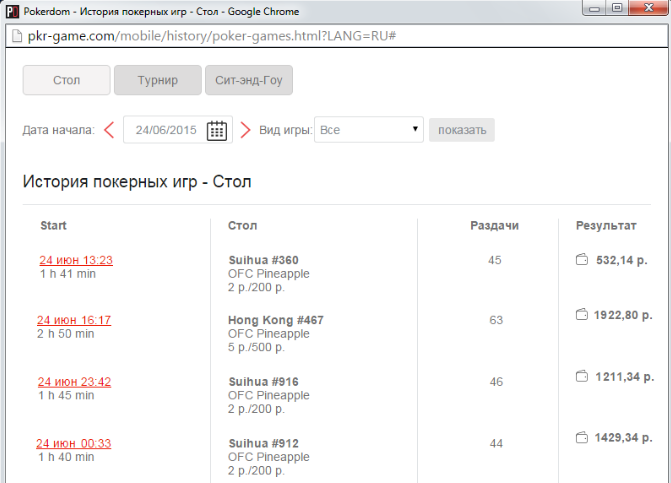Select table name Suihua #360

click(x=263, y=260)
